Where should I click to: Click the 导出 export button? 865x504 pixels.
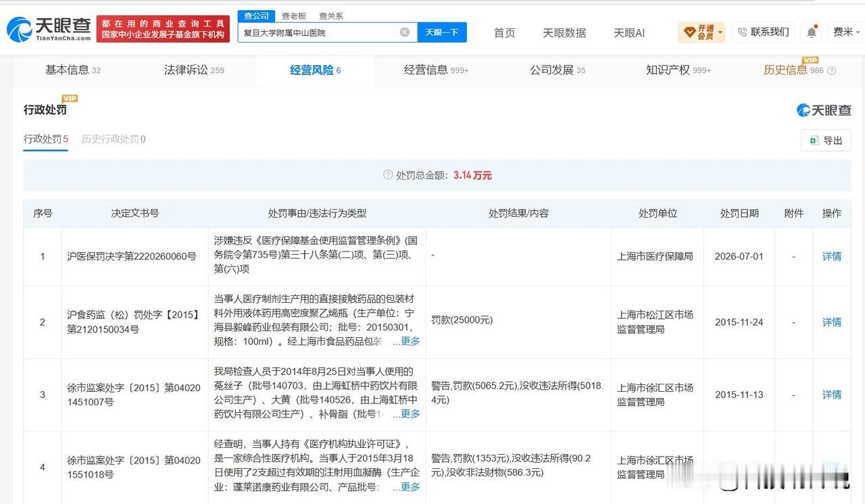[826, 141]
